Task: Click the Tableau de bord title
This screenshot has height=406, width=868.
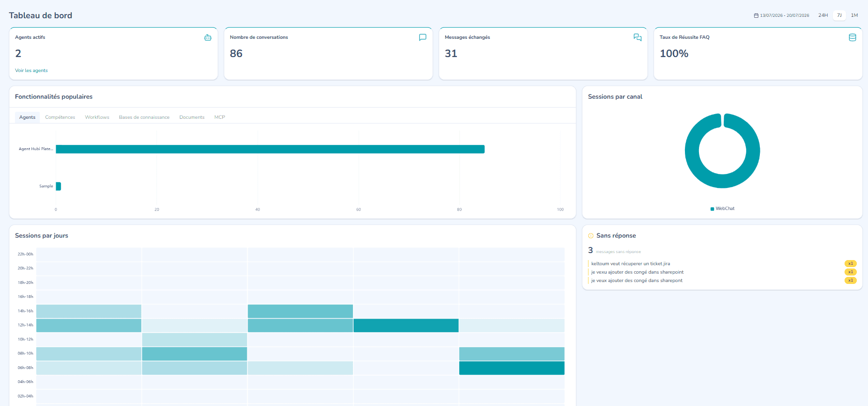Action: coord(41,15)
